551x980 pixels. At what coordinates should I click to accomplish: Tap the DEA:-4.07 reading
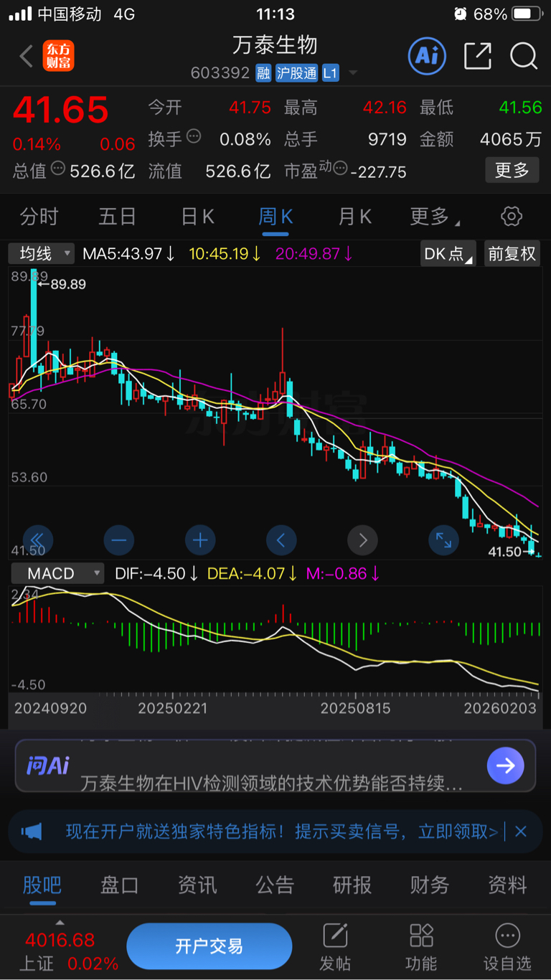coord(253,573)
